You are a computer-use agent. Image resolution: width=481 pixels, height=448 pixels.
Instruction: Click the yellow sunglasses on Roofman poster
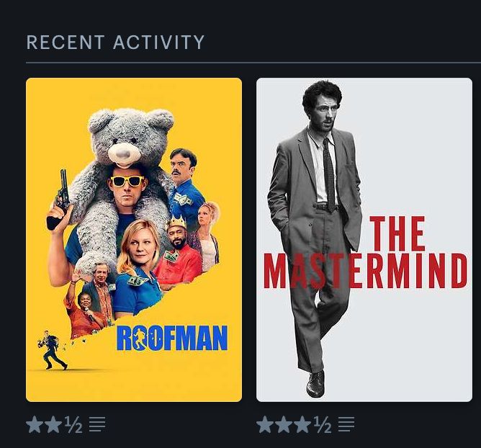click(x=127, y=181)
